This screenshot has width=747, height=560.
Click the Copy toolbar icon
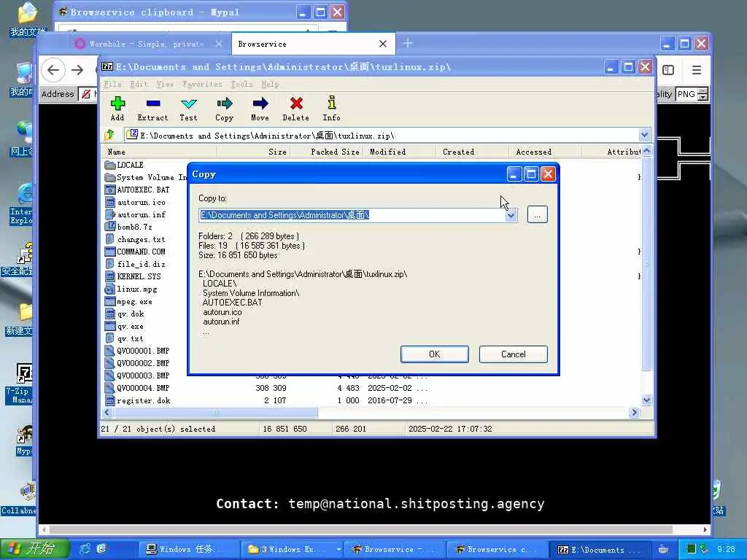(x=224, y=109)
